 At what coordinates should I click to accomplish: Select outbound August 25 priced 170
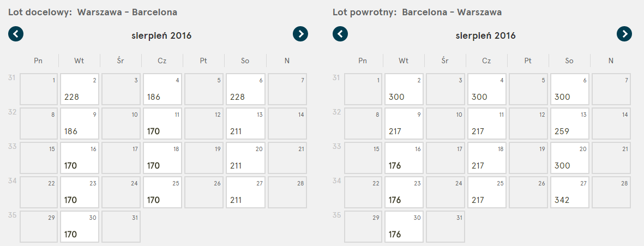[x=162, y=192]
